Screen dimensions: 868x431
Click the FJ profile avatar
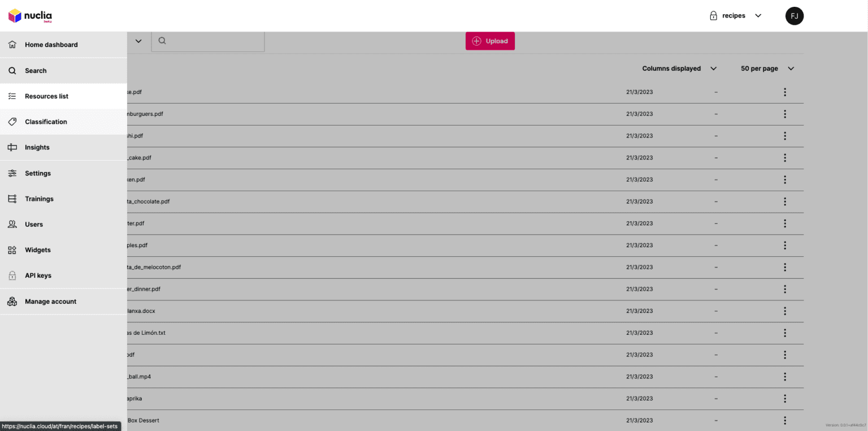pos(795,15)
